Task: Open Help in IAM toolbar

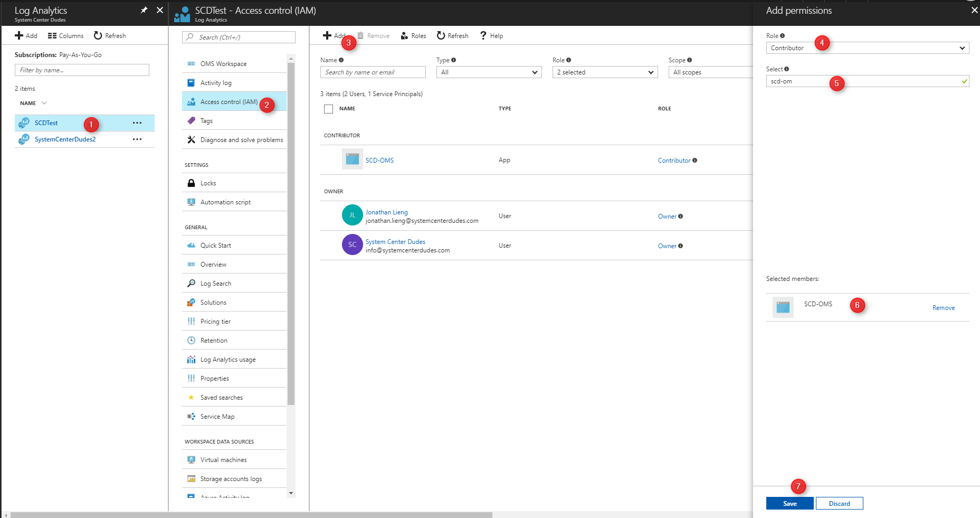Action: (491, 35)
